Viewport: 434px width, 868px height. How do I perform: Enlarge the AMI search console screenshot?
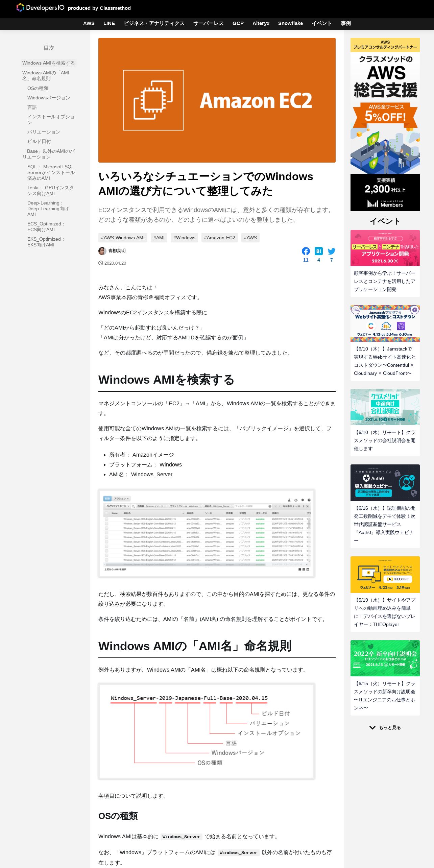tap(207, 533)
